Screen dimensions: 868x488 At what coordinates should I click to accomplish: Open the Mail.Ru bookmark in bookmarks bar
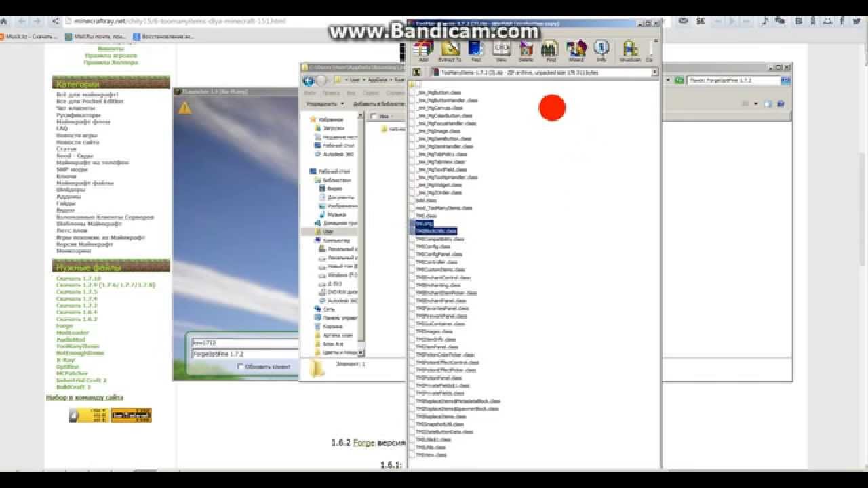pyautogui.click(x=96, y=37)
